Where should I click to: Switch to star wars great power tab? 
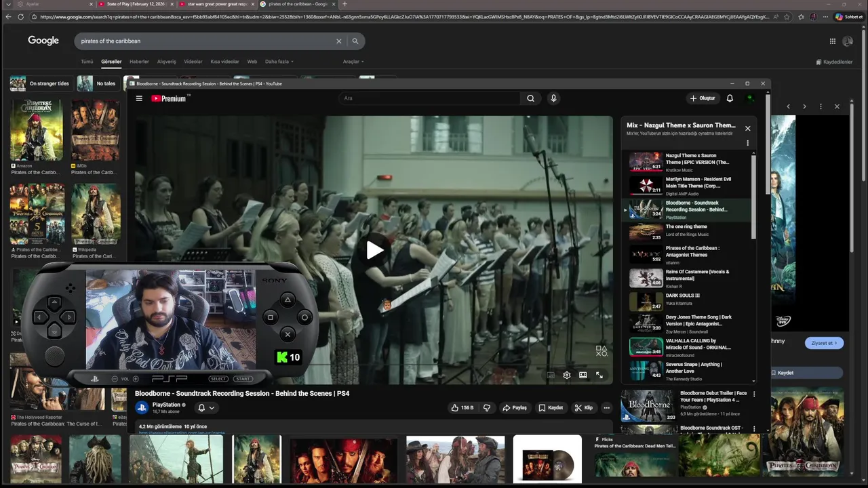coord(217,4)
